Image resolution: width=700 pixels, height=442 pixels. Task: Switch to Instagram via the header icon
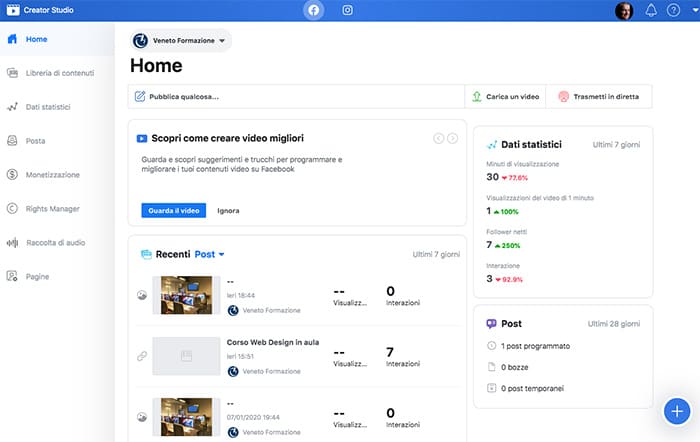(x=347, y=10)
